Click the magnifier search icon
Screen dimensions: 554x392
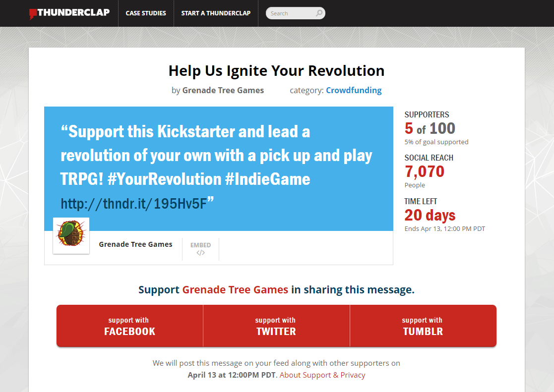(x=319, y=13)
